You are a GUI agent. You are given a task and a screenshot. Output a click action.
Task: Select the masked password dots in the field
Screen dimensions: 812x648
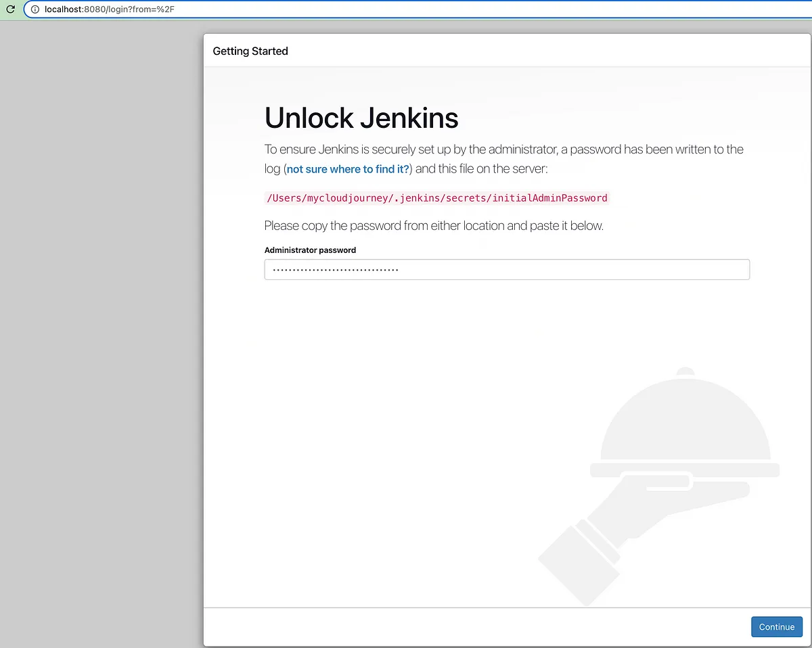(x=334, y=269)
